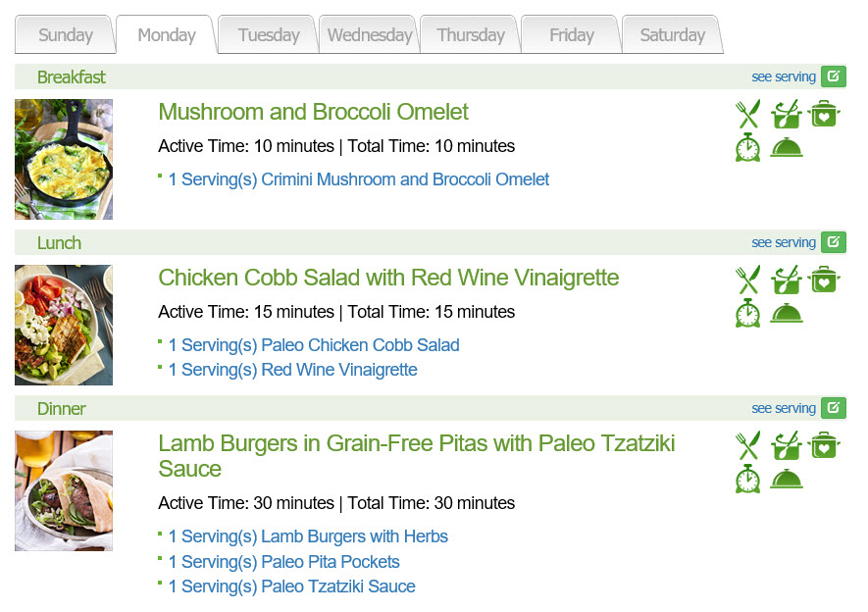The image size is (868, 612).
Task: Click see serving link for Lunch
Action: pos(784,242)
